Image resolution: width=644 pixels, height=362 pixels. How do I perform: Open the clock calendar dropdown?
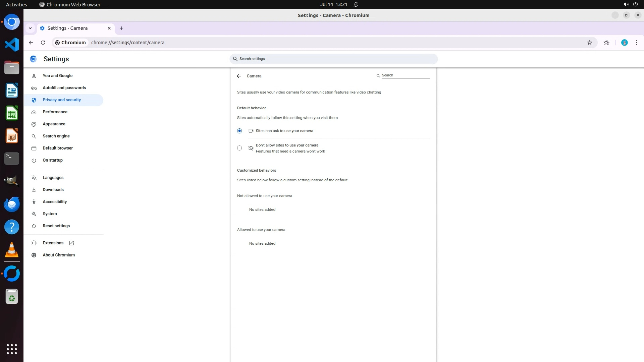tap(333, 5)
